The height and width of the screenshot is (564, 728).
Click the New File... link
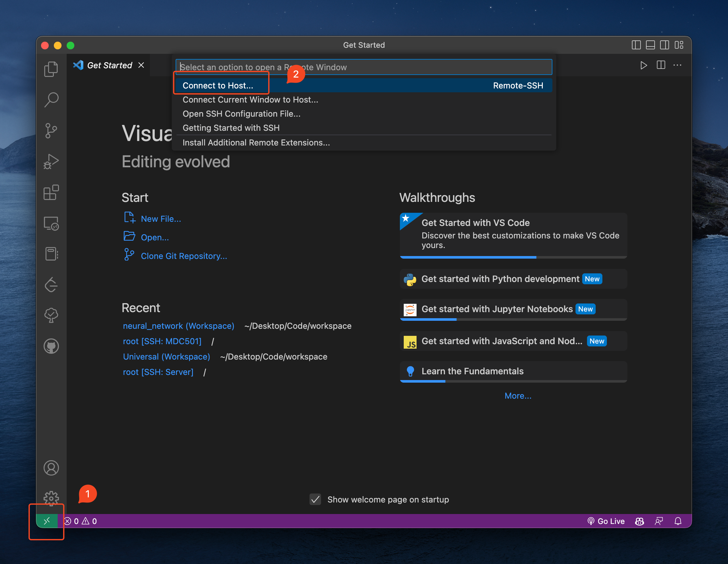pyautogui.click(x=161, y=219)
